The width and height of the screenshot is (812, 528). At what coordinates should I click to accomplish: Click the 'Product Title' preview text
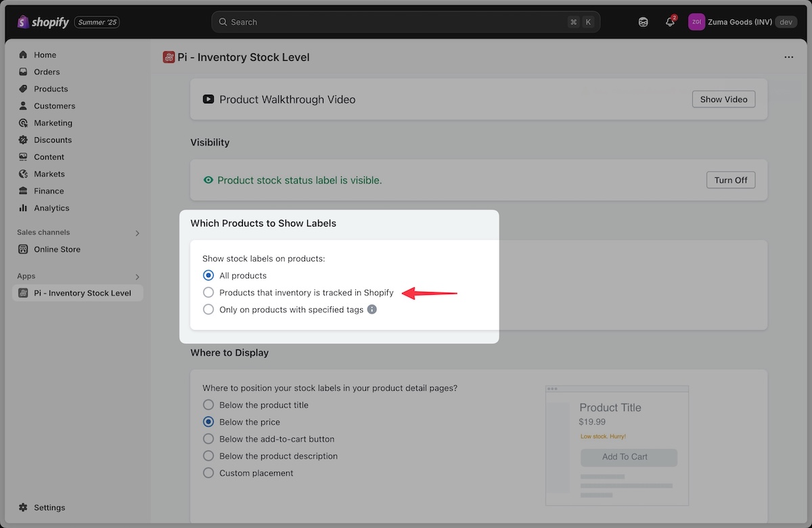pyautogui.click(x=610, y=408)
